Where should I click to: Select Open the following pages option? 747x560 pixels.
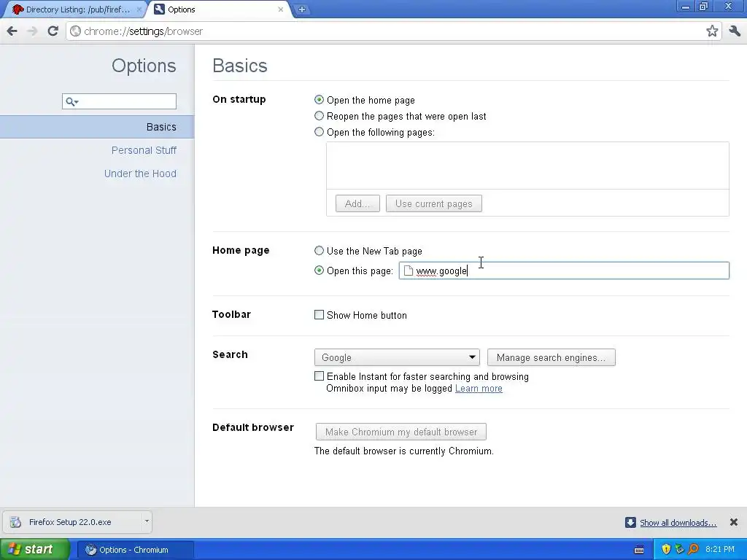point(320,132)
